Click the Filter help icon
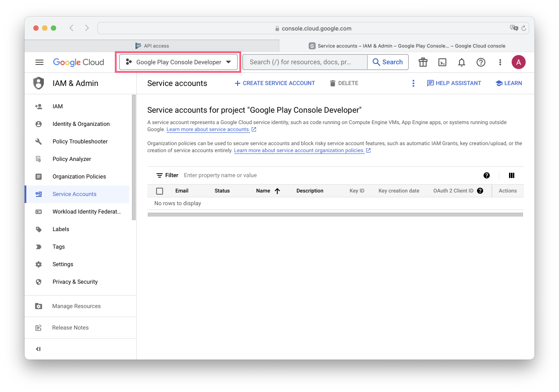Screen dimensions: 559x392 point(487,175)
